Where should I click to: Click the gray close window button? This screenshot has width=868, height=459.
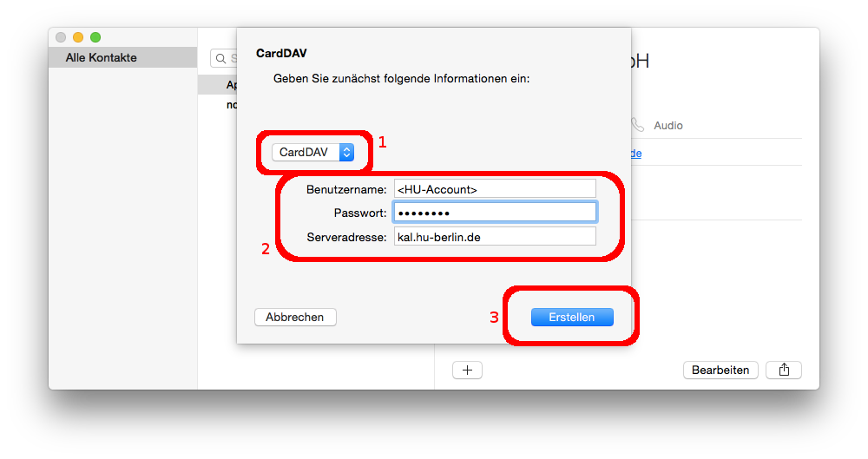[61, 37]
